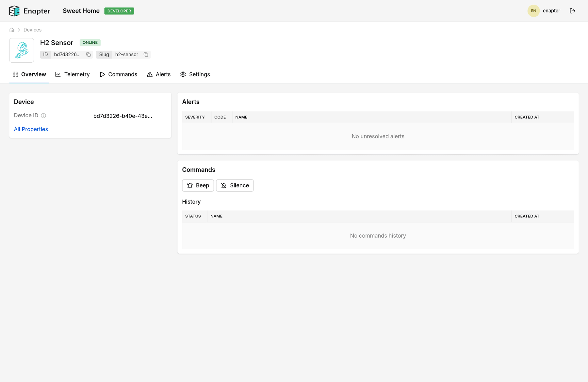Open the Telemetry tab
This screenshot has width=588, height=382.
(73, 74)
